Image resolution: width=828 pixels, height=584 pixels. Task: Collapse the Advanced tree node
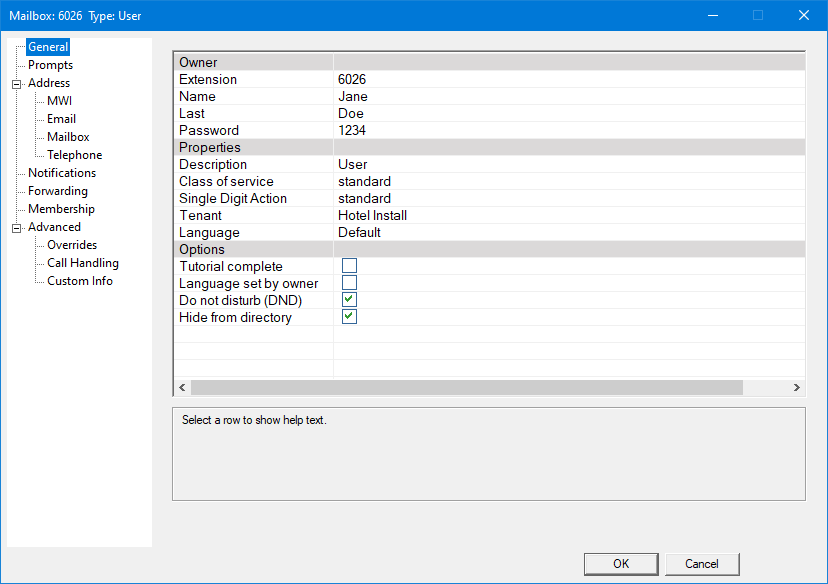click(16, 228)
